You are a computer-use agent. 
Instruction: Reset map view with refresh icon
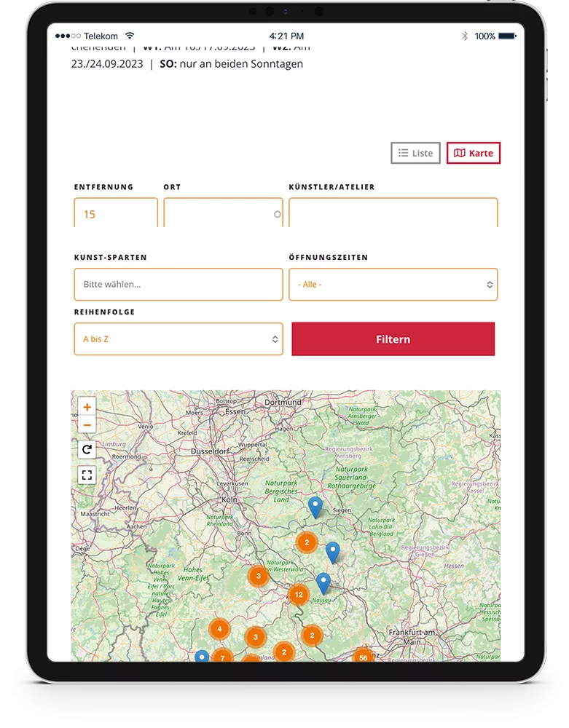[x=87, y=449]
